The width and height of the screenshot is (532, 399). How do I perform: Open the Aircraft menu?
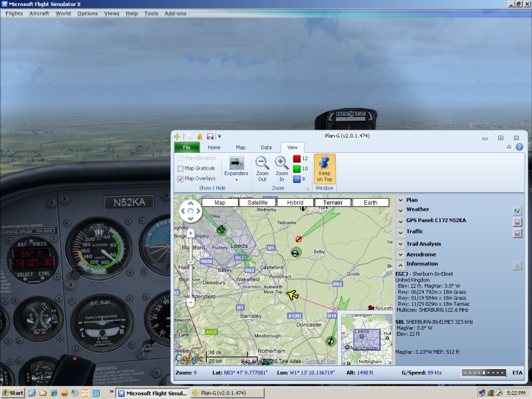coord(39,13)
